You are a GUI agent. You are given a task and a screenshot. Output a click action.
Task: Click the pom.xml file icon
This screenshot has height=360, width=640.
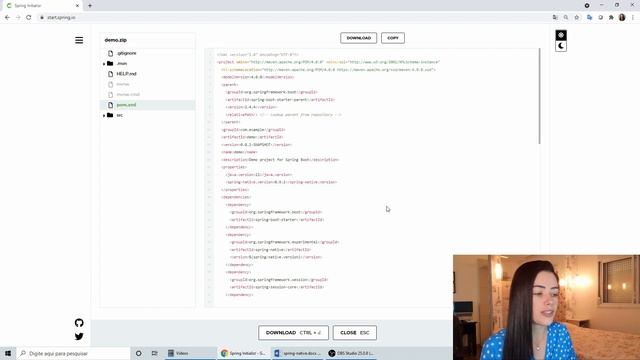[111, 105]
